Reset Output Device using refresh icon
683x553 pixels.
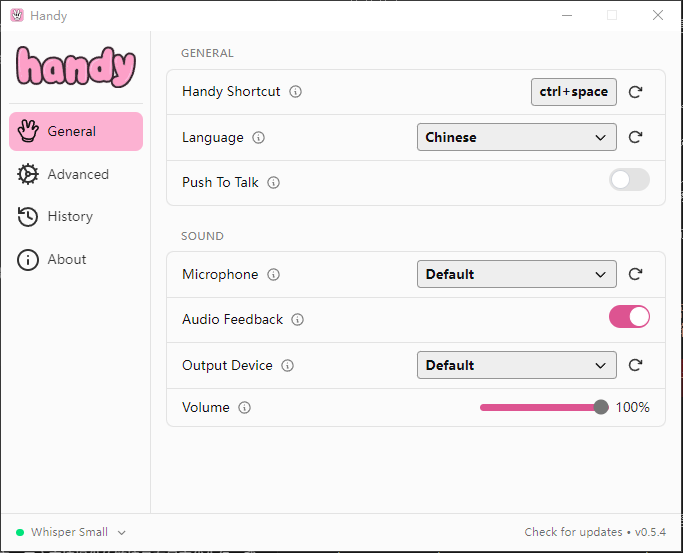[x=635, y=365]
